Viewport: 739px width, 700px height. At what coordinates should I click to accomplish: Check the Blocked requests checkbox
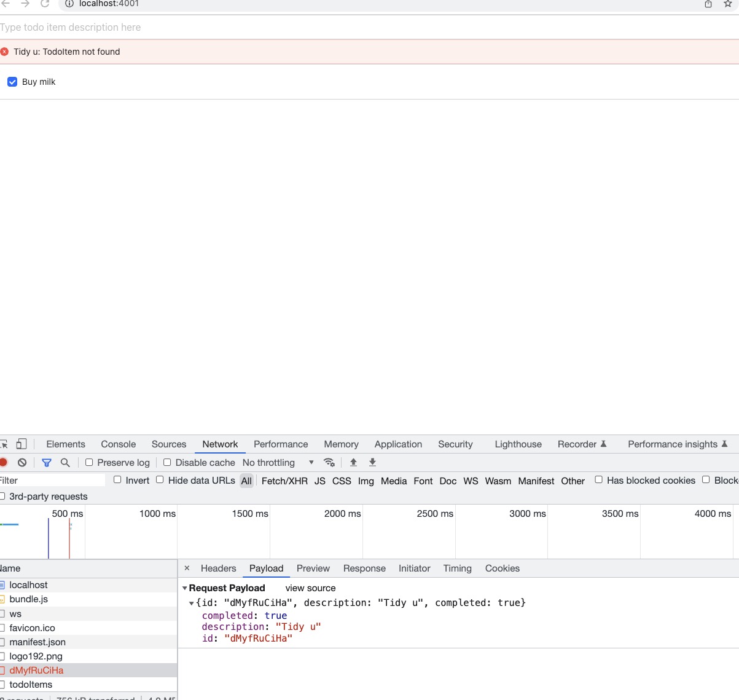tap(706, 480)
